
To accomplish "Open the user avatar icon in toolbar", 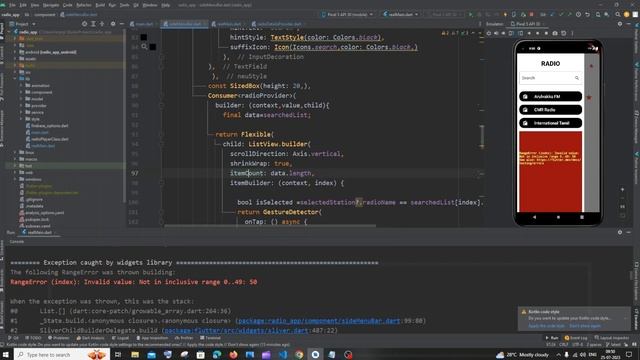I will point(627,14).
